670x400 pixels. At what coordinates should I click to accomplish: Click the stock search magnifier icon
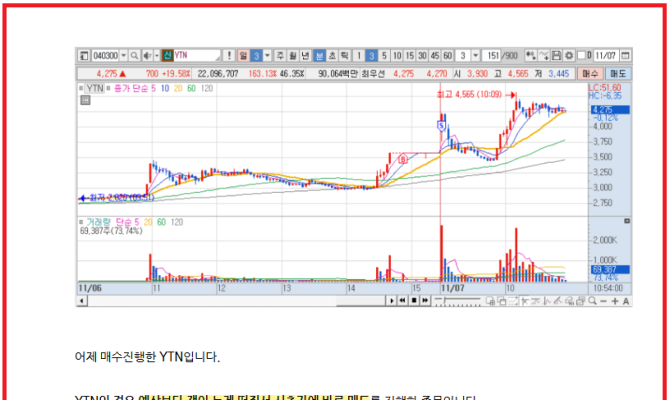coord(135,55)
